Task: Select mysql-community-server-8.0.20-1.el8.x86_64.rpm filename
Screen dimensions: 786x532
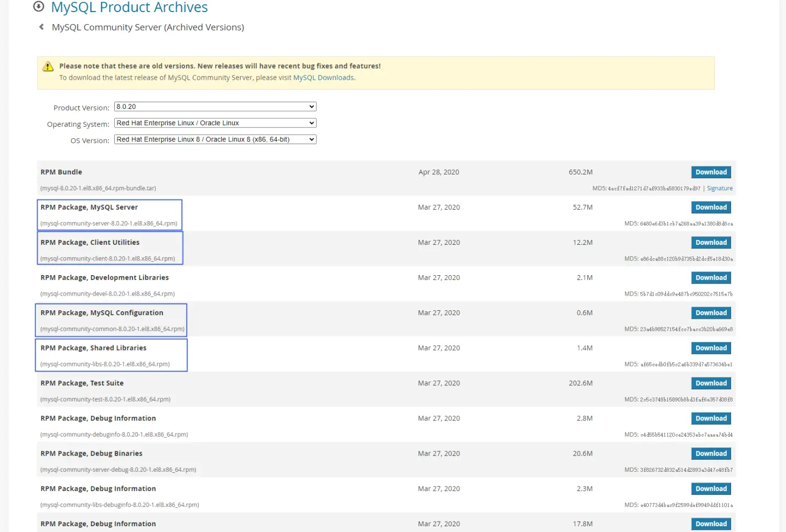Action: point(108,223)
